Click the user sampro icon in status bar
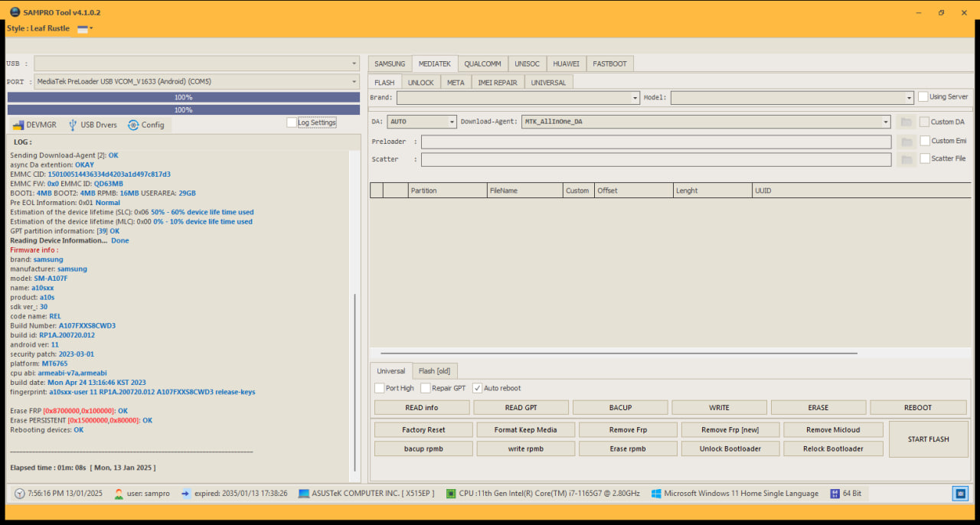The image size is (980, 525). [x=119, y=494]
